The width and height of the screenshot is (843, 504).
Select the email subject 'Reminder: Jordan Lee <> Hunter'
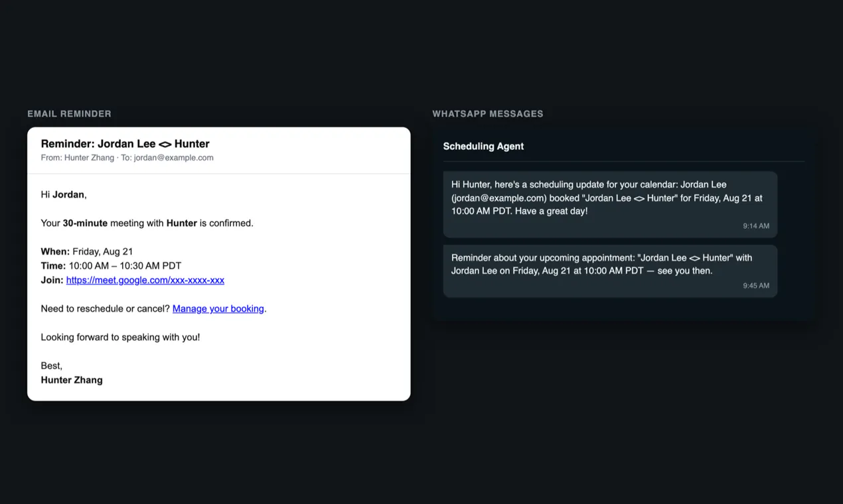pyautogui.click(x=125, y=144)
